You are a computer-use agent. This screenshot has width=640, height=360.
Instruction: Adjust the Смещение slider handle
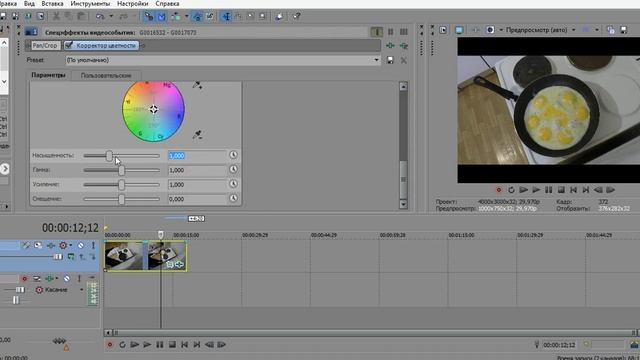[x=121, y=199]
